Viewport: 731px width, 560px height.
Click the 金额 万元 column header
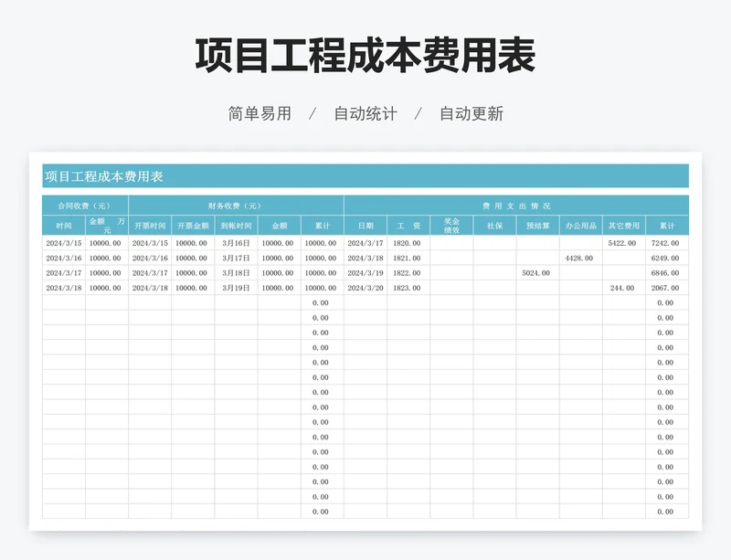click(x=107, y=226)
